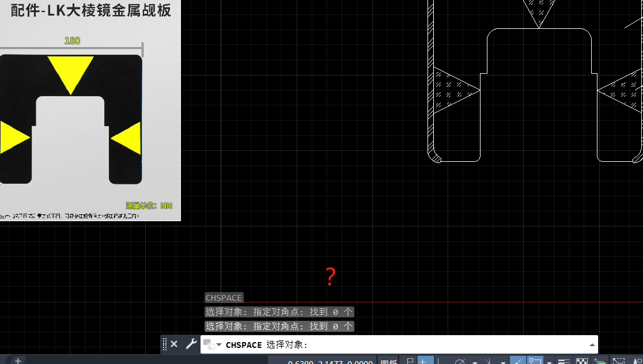This screenshot has width=643, height=364.
Task: Open command line customization via wrench icon
Action: point(191,344)
